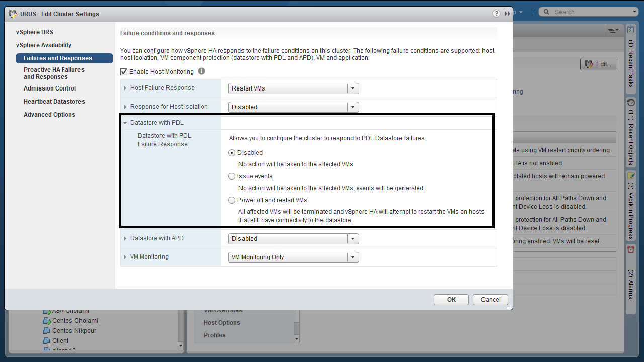The image size is (644, 362).
Task: Select the Disabled PDL response radio button
Action: point(232,153)
